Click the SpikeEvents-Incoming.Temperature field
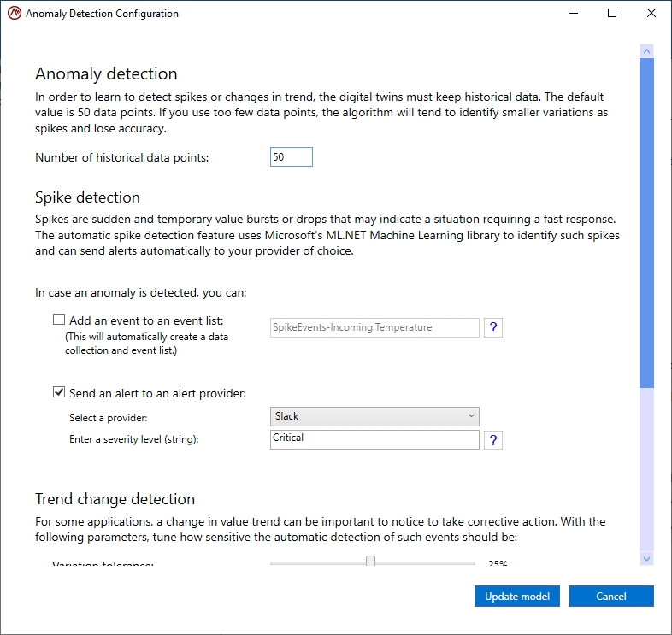This screenshot has height=635, width=672. [374, 328]
